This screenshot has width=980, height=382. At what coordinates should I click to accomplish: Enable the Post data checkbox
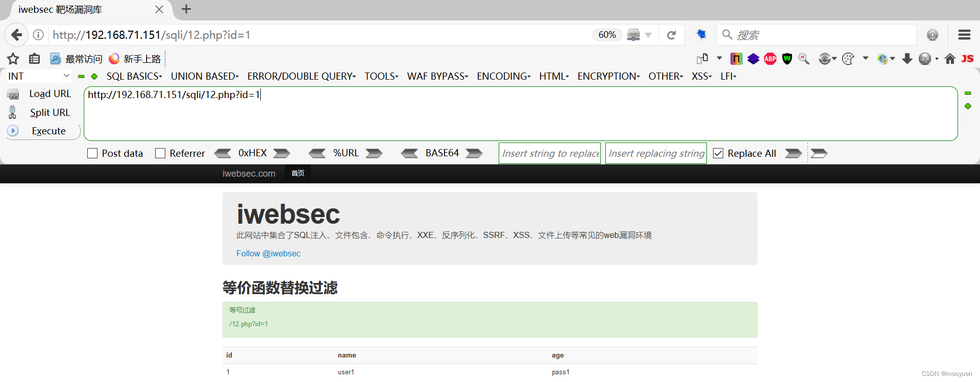pos(92,153)
